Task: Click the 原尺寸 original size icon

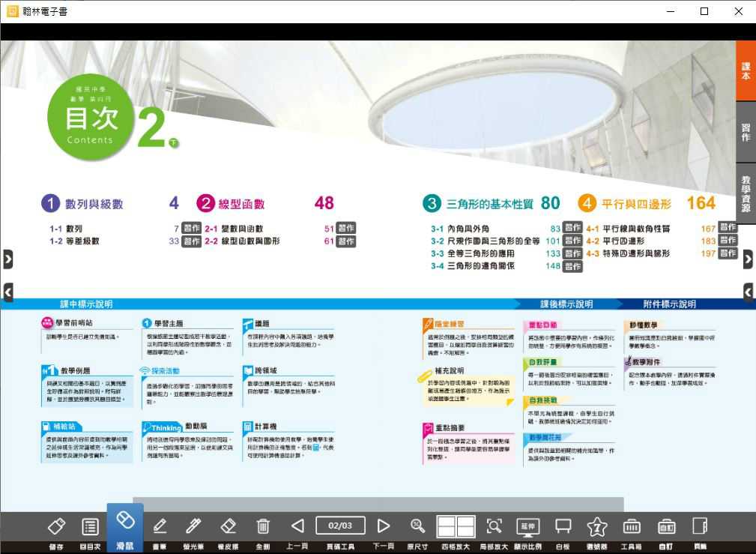Action: 417,526
